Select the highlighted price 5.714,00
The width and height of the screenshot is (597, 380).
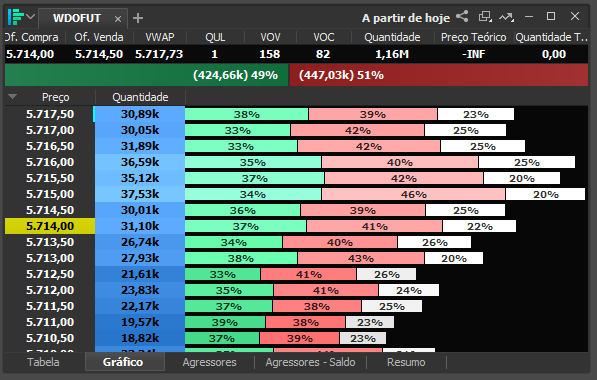(50, 226)
